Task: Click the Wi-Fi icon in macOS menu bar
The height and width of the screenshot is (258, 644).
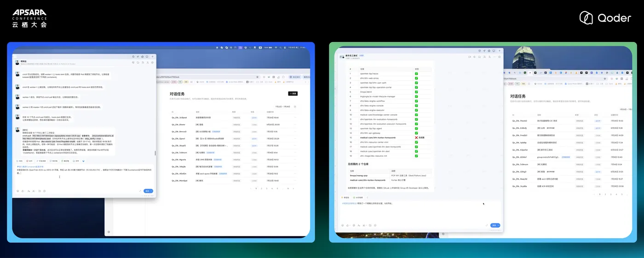Action: pos(276,47)
